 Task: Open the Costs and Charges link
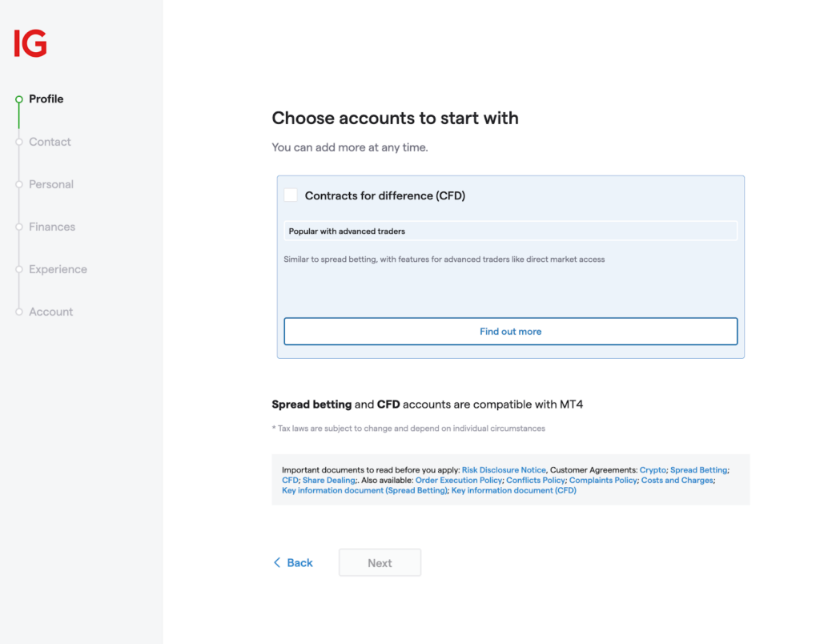pyautogui.click(x=677, y=481)
